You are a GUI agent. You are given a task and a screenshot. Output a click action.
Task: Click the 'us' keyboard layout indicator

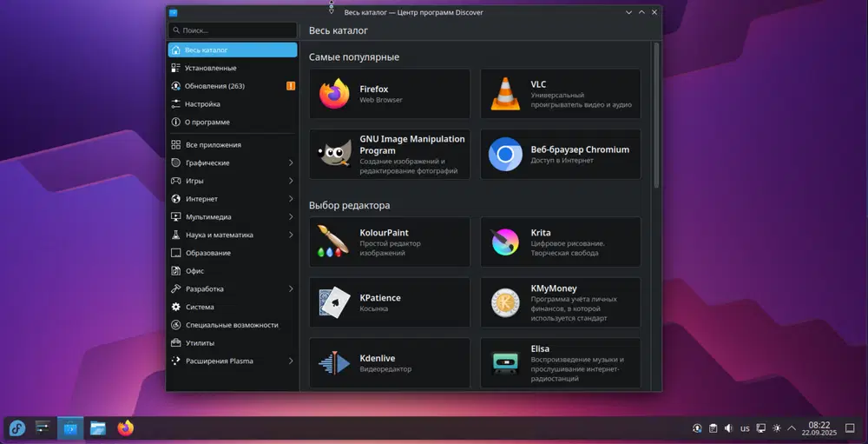(x=745, y=427)
